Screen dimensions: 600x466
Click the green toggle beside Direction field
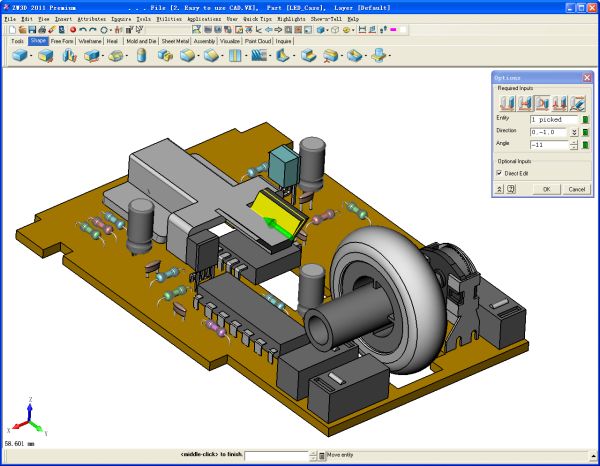tap(585, 132)
